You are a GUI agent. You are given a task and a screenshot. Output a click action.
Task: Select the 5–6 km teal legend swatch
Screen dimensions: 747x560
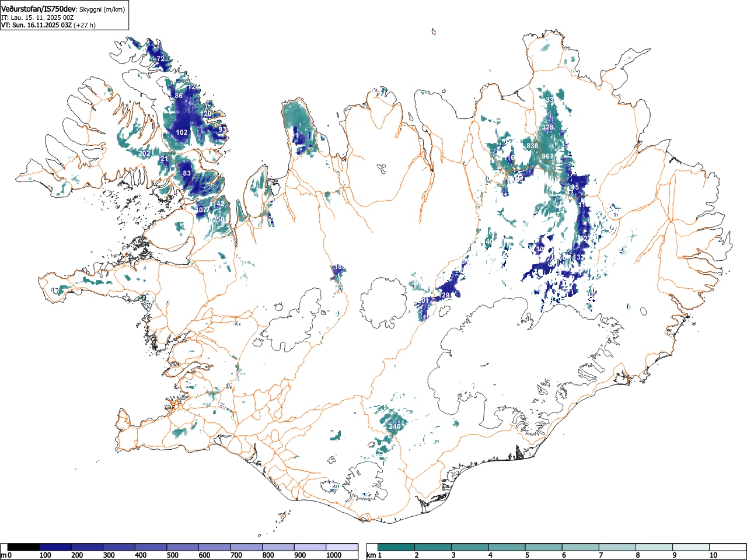[544, 547]
